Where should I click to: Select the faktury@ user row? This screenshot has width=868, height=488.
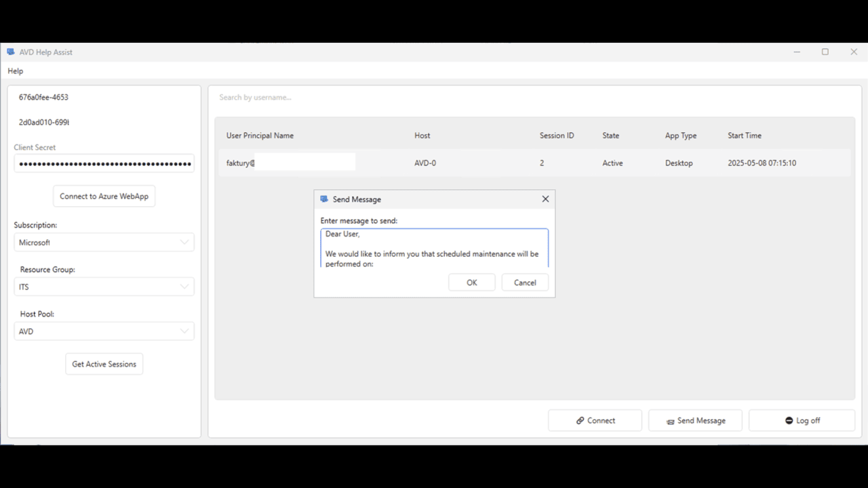click(x=534, y=163)
